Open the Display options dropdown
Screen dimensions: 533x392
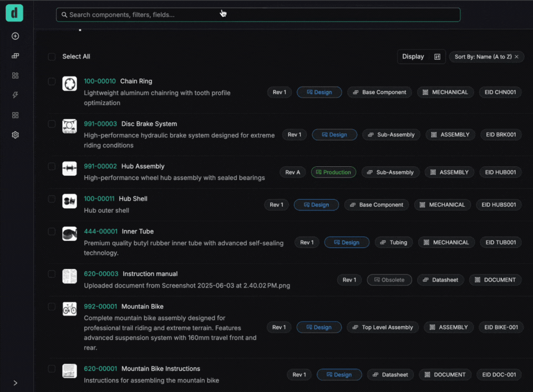pos(413,56)
